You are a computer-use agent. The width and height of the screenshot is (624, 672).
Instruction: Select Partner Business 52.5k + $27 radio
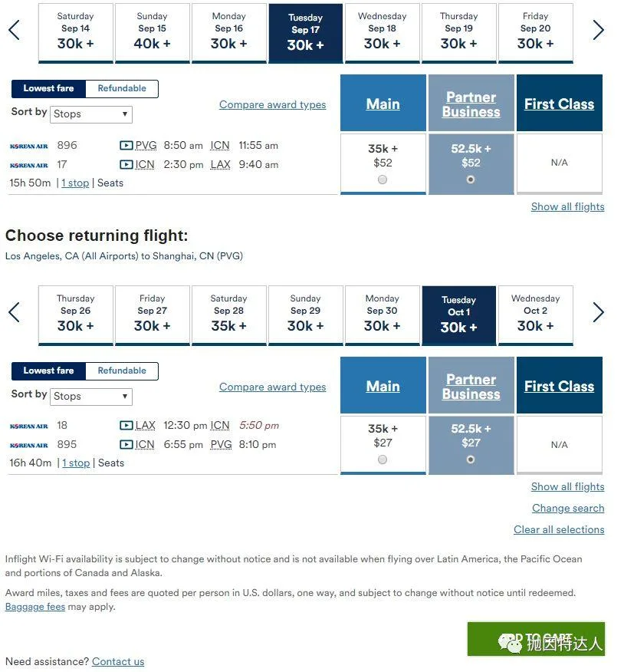pos(471,460)
